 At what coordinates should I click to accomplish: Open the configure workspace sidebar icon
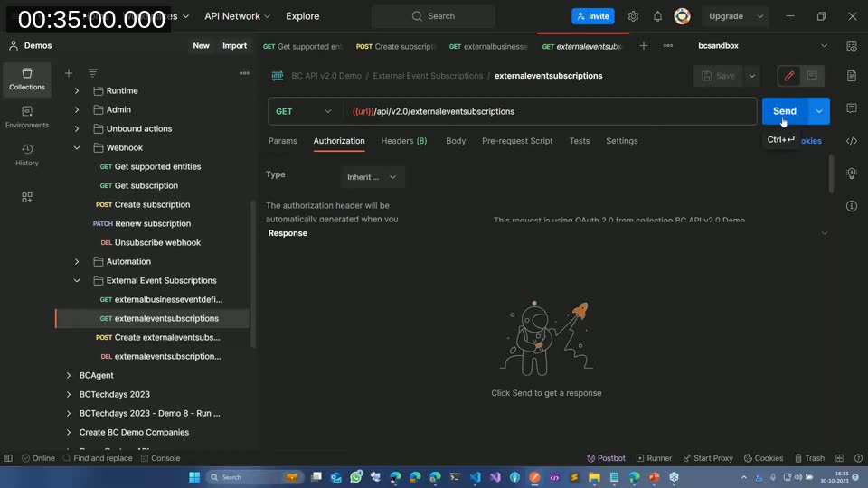26,198
